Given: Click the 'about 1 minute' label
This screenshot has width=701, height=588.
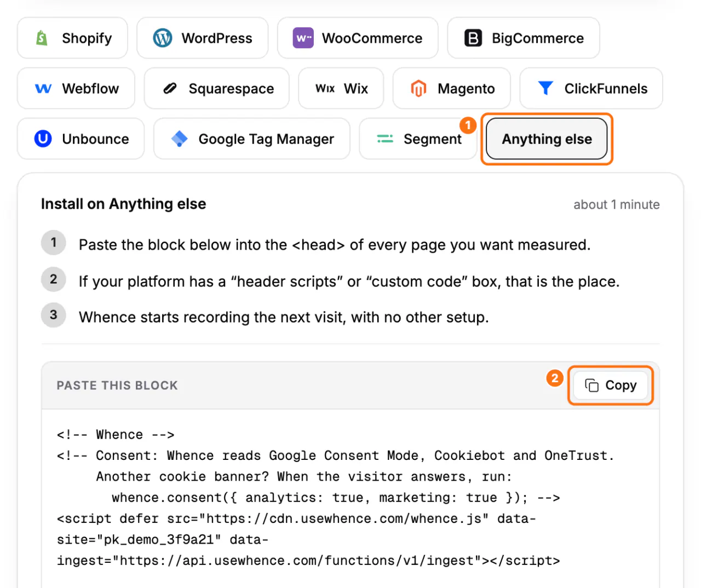Looking at the screenshot, I should 616,205.
